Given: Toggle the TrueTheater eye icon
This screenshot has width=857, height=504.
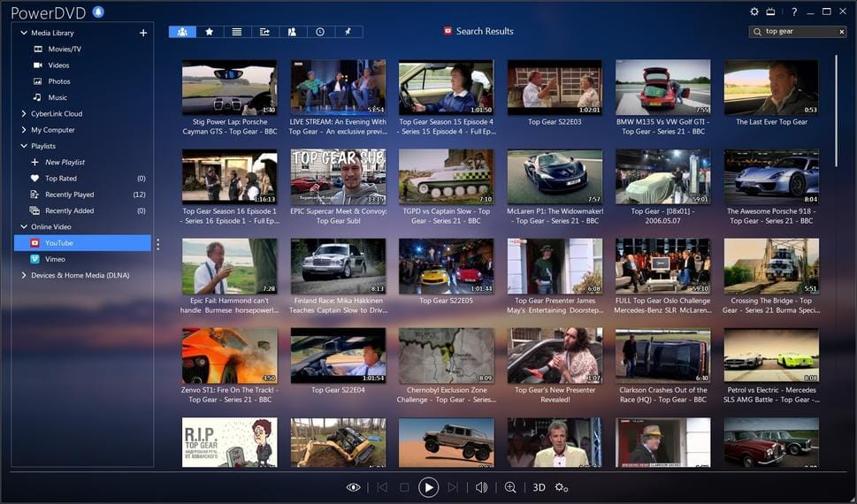Looking at the screenshot, I should [354, 487].
